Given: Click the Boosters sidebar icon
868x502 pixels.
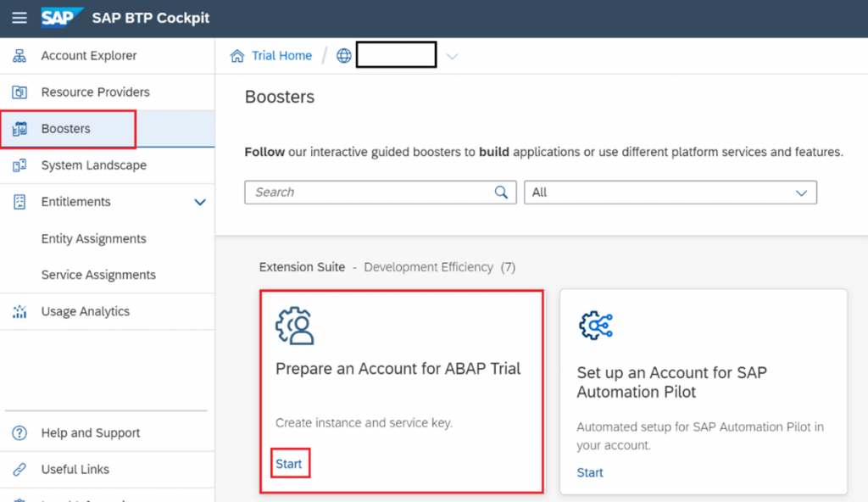Looking at the screenshot, I should click(19, 129).
